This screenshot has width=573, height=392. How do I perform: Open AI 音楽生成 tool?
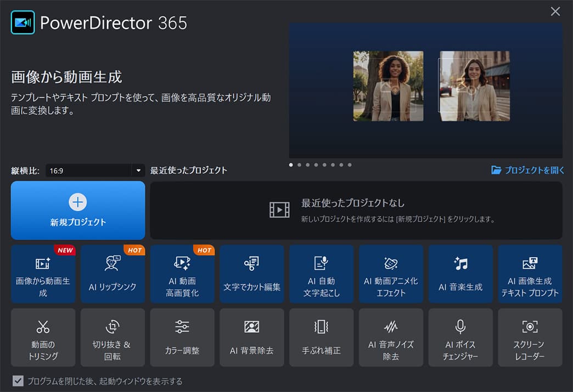click(460, 274)
